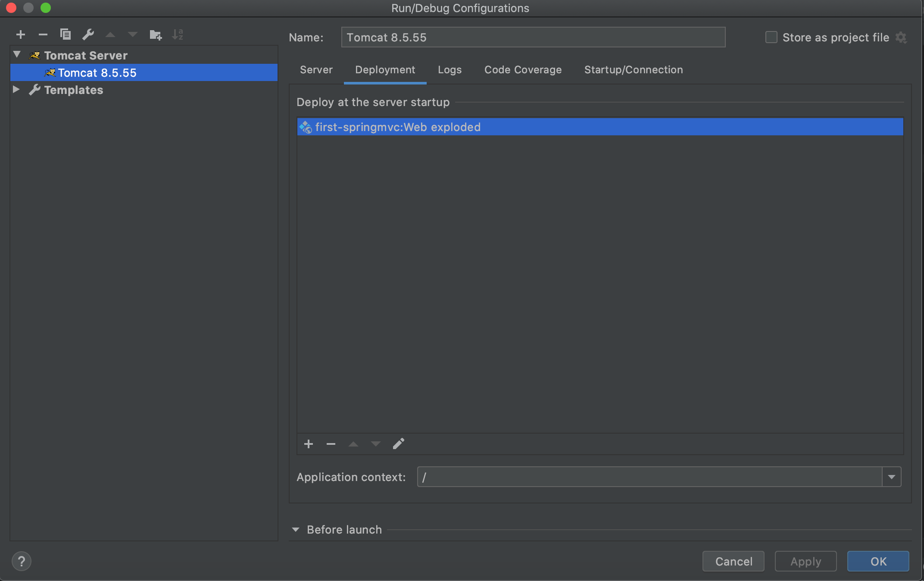Click the Templates wrench icon in tree
This screenshot has height=581, width=924.
coord(34,90)
